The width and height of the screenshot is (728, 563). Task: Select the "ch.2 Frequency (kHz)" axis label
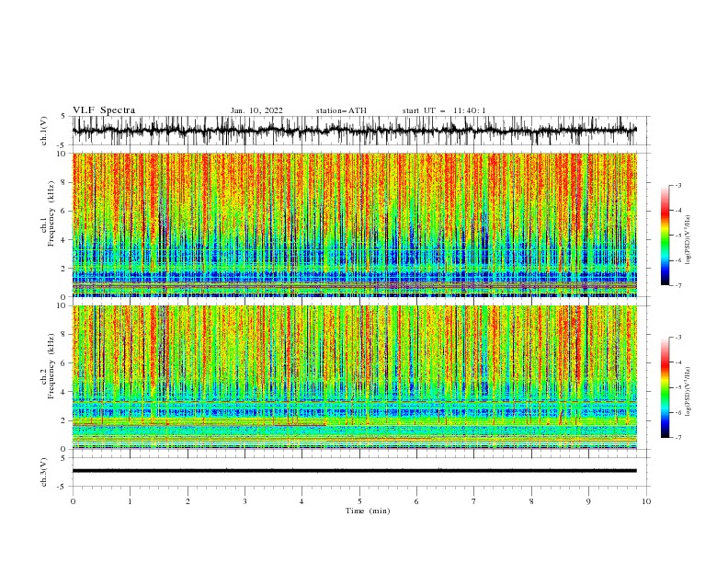[47, 366]
